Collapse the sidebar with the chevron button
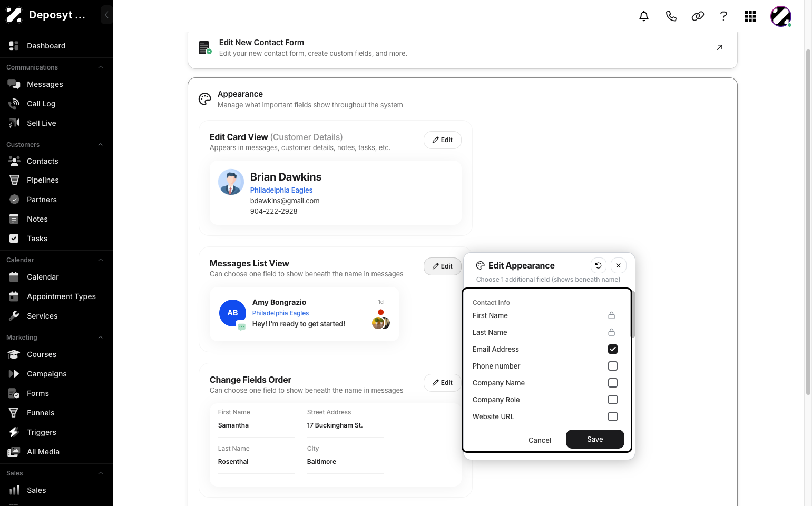Screen dimensions: 812x506 coord(106,15)
